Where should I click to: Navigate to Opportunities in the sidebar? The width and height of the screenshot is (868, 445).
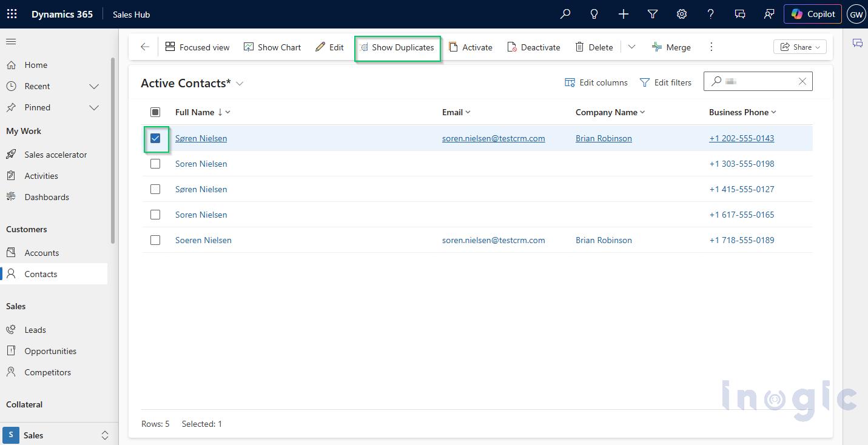coord(50,350)
